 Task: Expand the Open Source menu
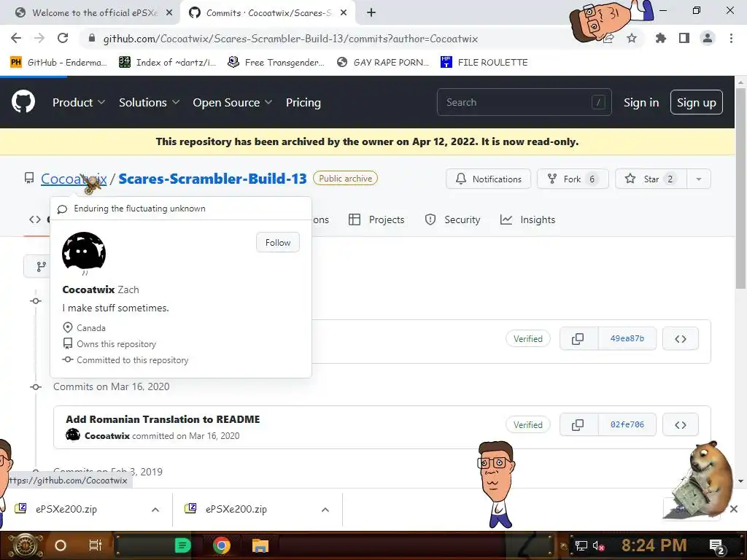point(233,102)
